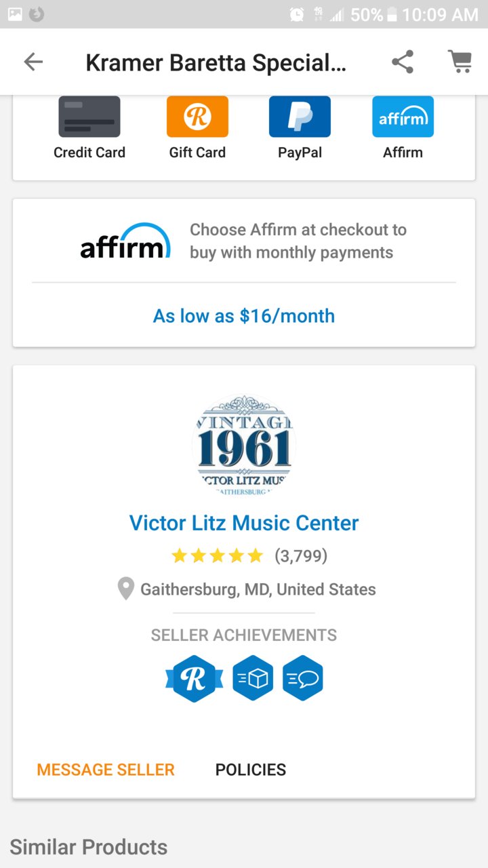Open the share icon
Viewport: 488px width, 868px height.
point(403,62)
